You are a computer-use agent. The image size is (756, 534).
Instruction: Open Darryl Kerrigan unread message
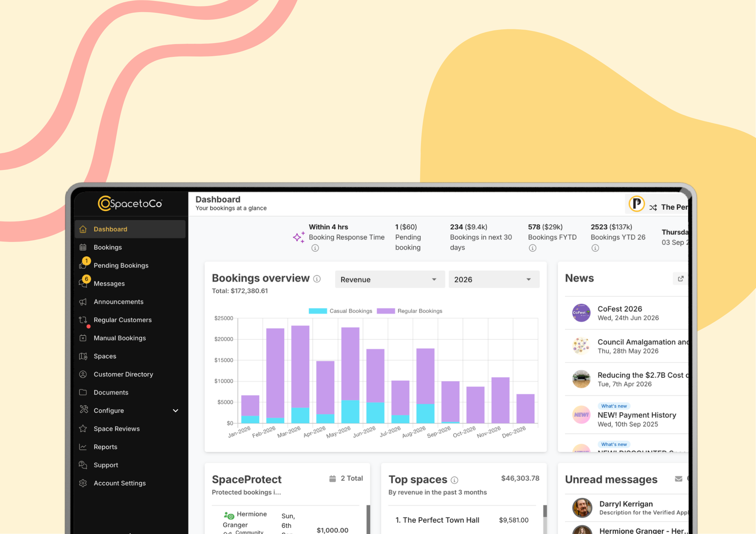pos(627,508)
